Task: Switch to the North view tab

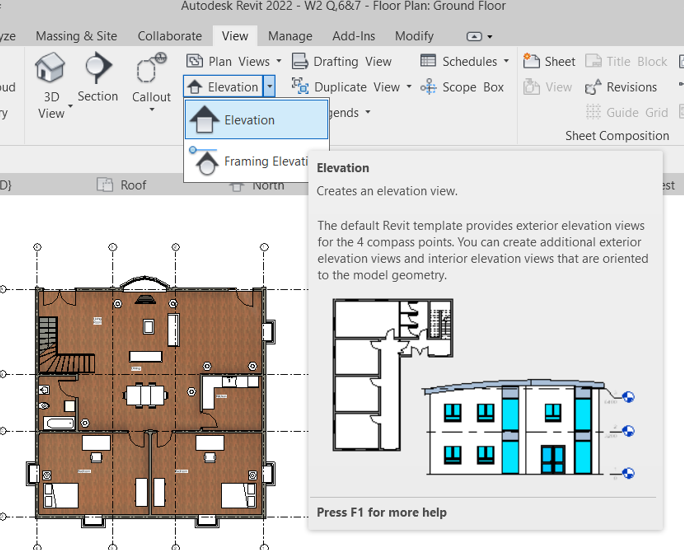Action: pos(257,186)
